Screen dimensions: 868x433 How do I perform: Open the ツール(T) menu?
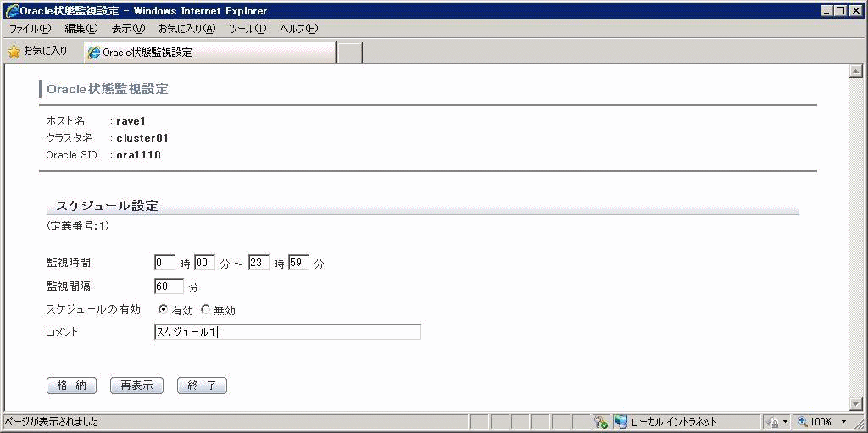248,29
